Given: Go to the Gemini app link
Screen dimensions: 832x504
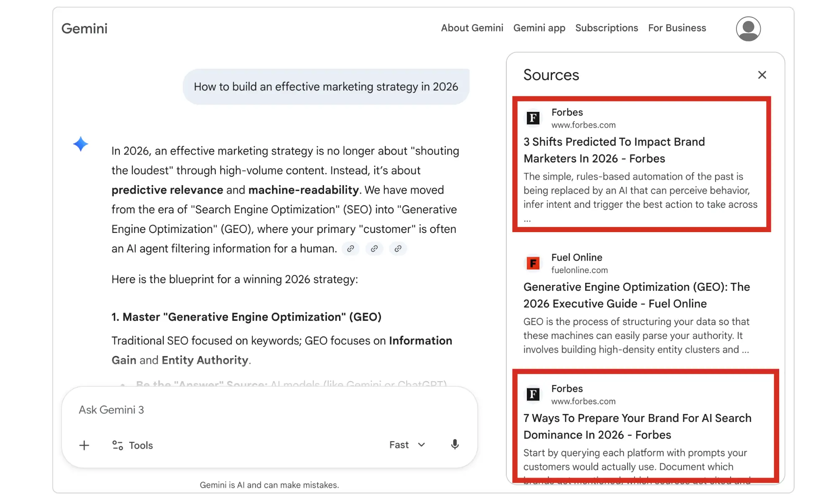Looking at the screenshot, I should [x=539, y=28].
